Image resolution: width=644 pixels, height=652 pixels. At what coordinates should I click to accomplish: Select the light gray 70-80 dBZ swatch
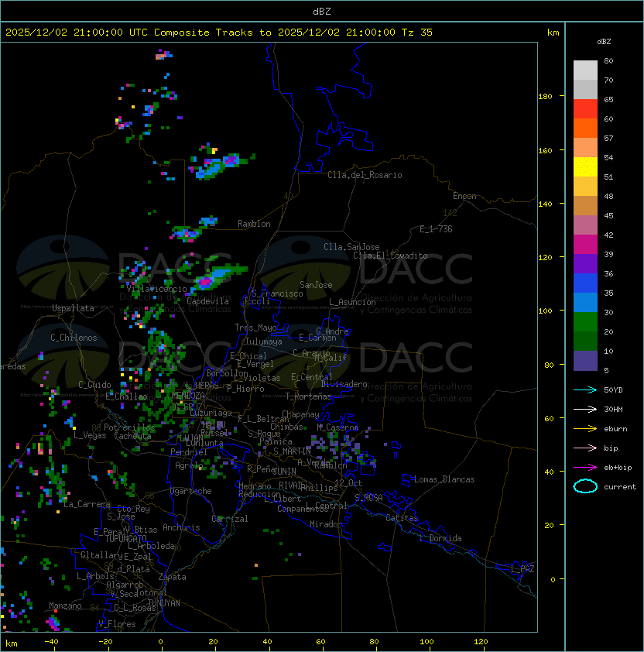(585, 70)
